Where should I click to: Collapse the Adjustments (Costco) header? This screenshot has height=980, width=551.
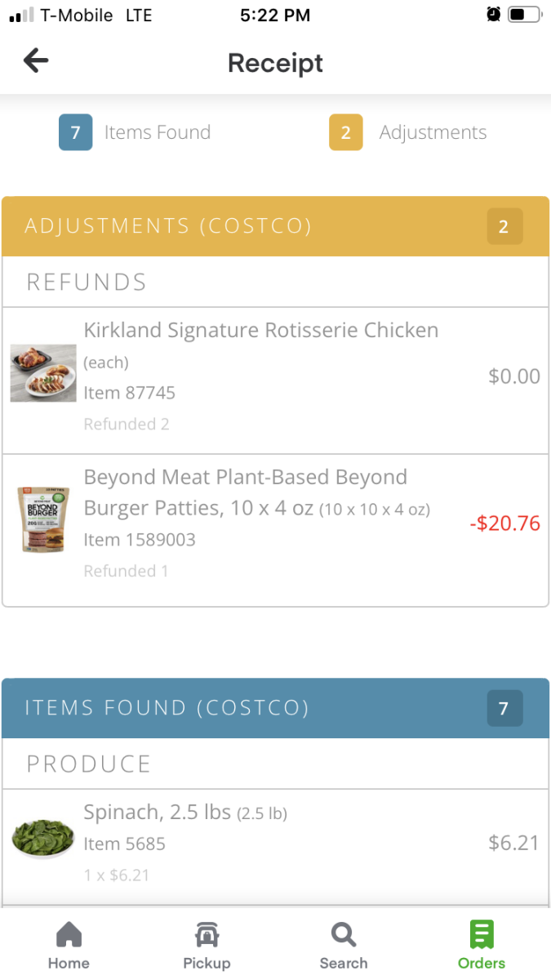(275, 226)
